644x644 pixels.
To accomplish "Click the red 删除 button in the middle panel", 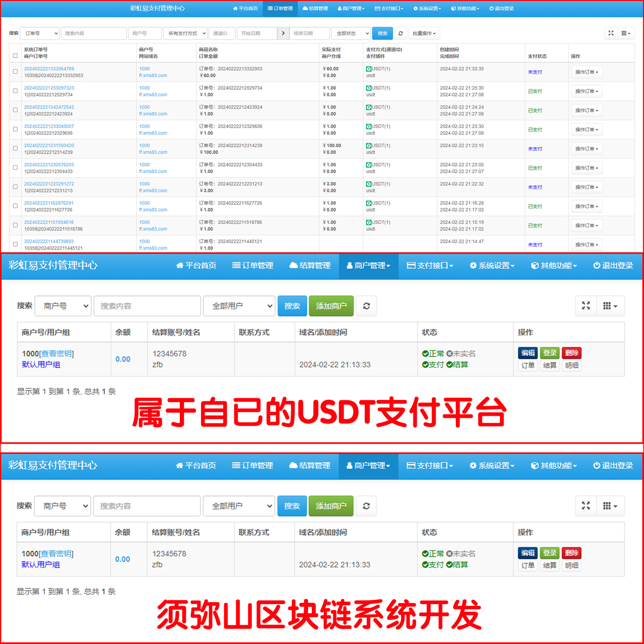I will [x=572, y=353].
